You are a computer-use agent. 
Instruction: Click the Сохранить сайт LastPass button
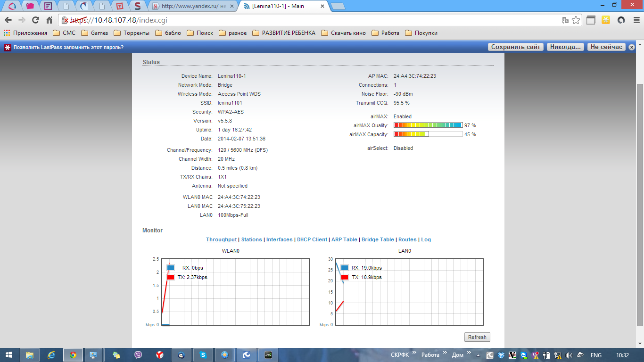coord(516,47)
